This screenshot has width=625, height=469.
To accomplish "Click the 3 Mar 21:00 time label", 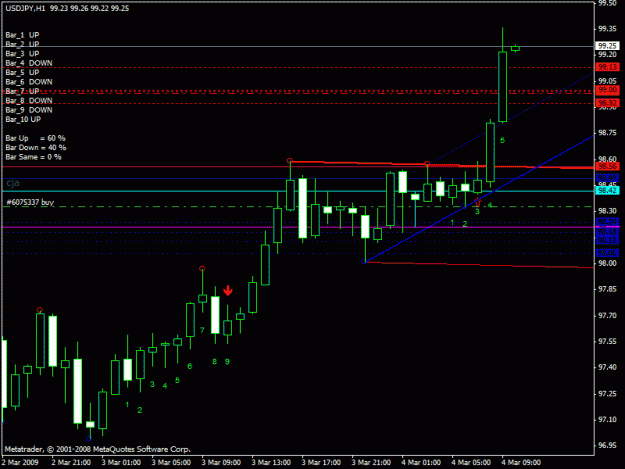I will coord(371,463).
